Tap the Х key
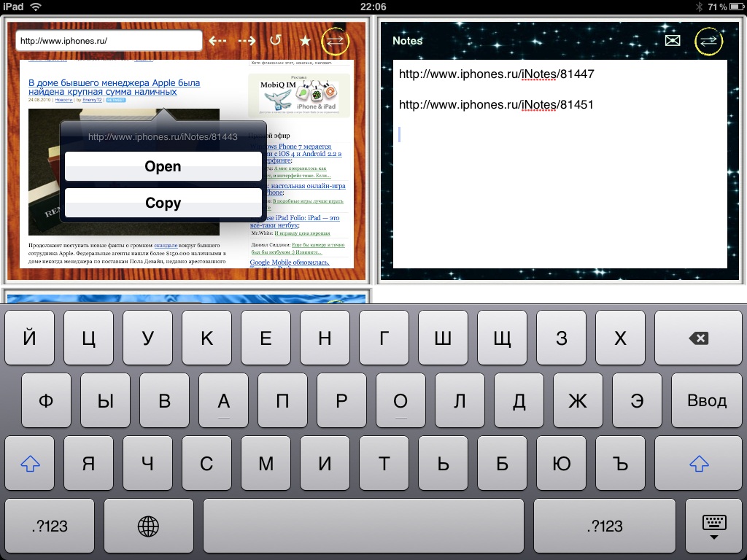747x560 pixels. pyautogui.click(x=620, y=338)
